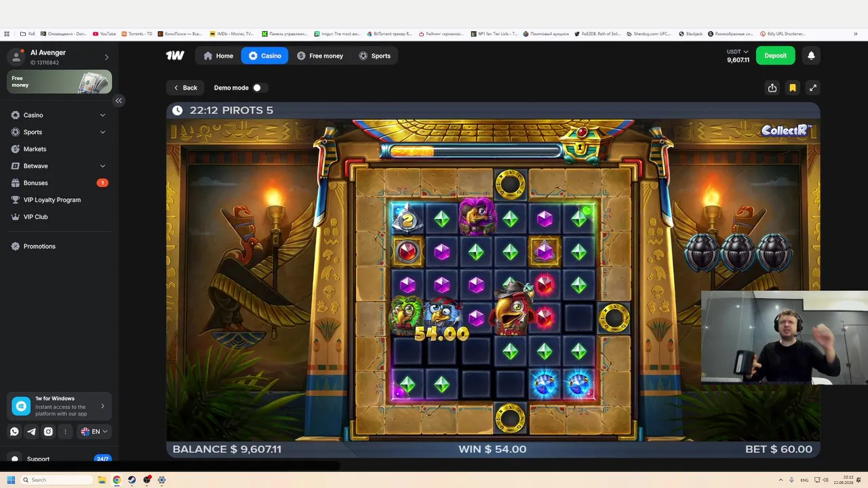Viewport: 868px width, 488px height.
Task: Click the Windows taskbar Search field
Action: coord(56,480)
